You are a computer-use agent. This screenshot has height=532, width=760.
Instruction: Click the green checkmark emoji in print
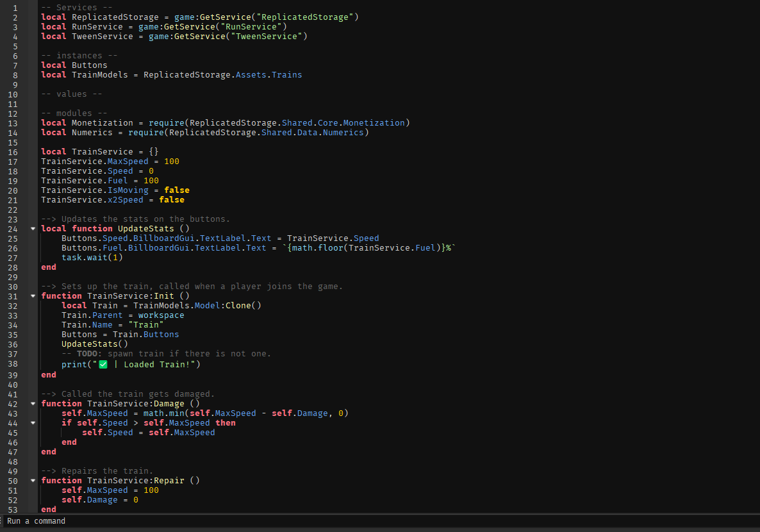(103, 365)
